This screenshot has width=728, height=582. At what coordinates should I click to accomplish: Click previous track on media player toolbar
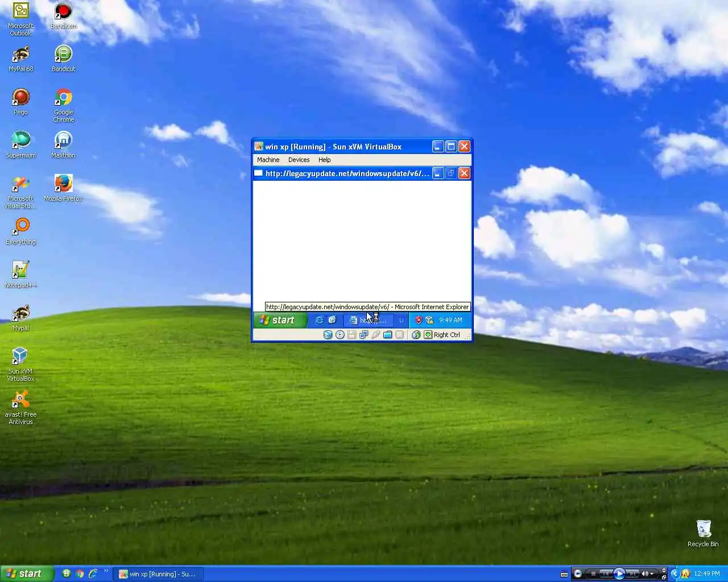(x=606, y=574)
